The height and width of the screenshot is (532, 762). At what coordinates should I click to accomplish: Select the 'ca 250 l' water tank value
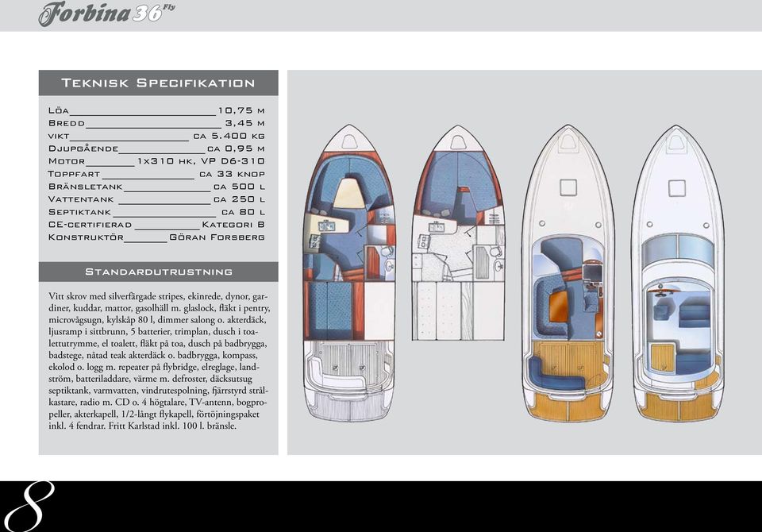pos(239,199)
